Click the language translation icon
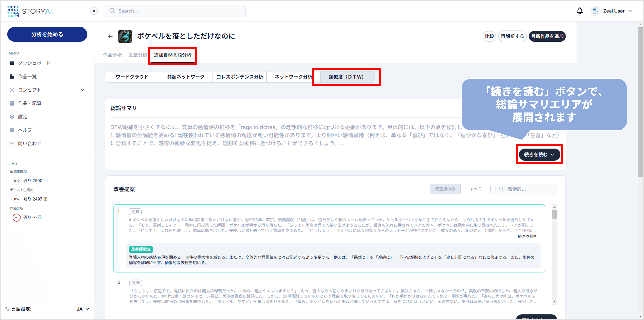 [7, 309]
